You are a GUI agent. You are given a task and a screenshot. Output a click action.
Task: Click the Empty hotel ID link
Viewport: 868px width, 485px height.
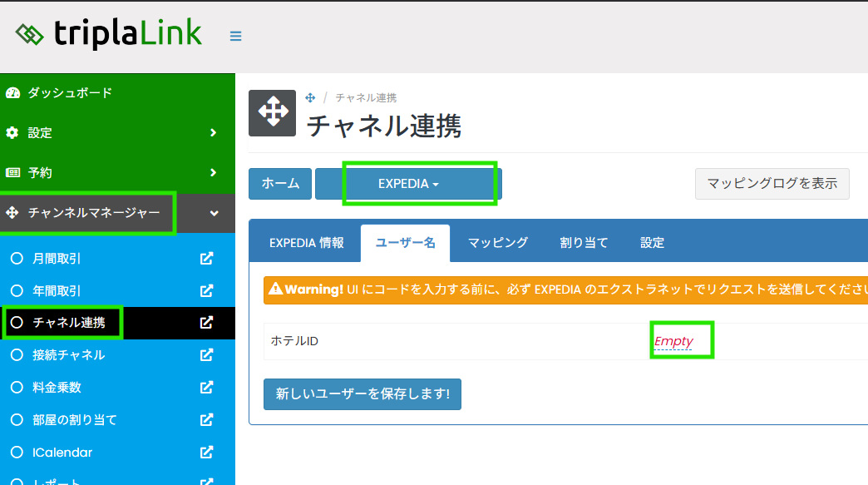(673, 341)
